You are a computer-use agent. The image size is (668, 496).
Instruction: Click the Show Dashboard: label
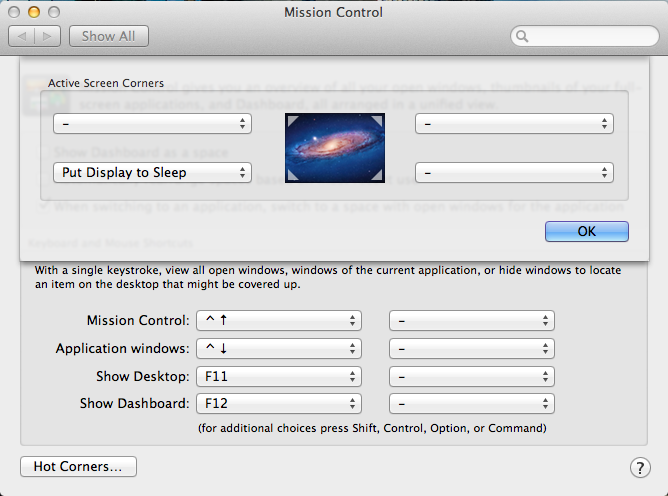[135, 404]
